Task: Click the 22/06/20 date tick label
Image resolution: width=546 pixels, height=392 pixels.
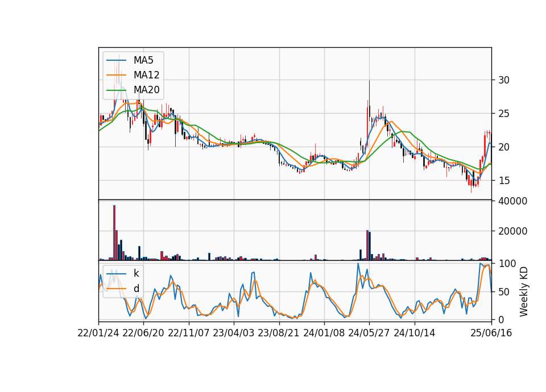Action: click(x=143, y=333)
